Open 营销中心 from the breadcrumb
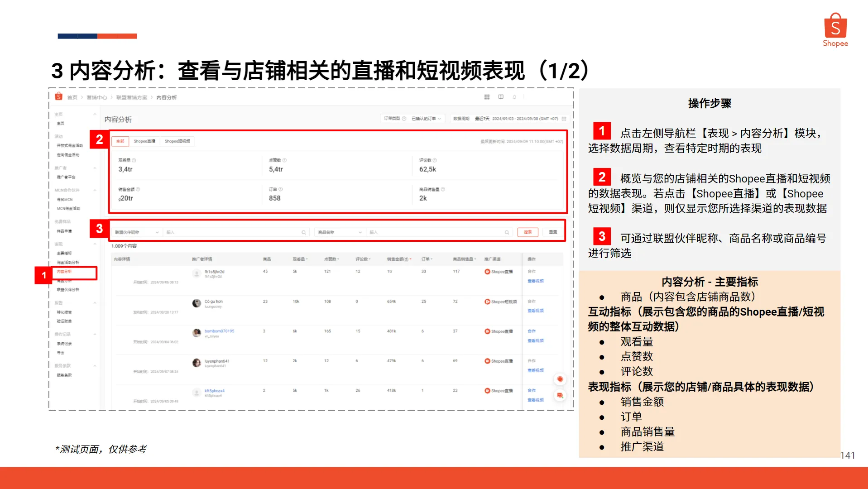868x489 pixels. tap(96, 96)
